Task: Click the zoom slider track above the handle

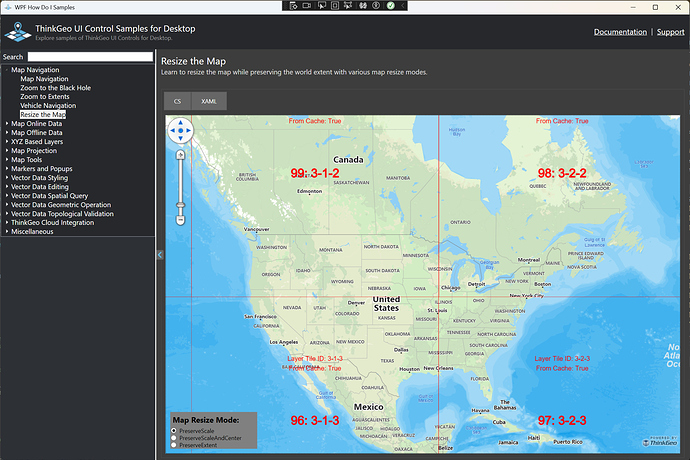Action: click(180, 180)
